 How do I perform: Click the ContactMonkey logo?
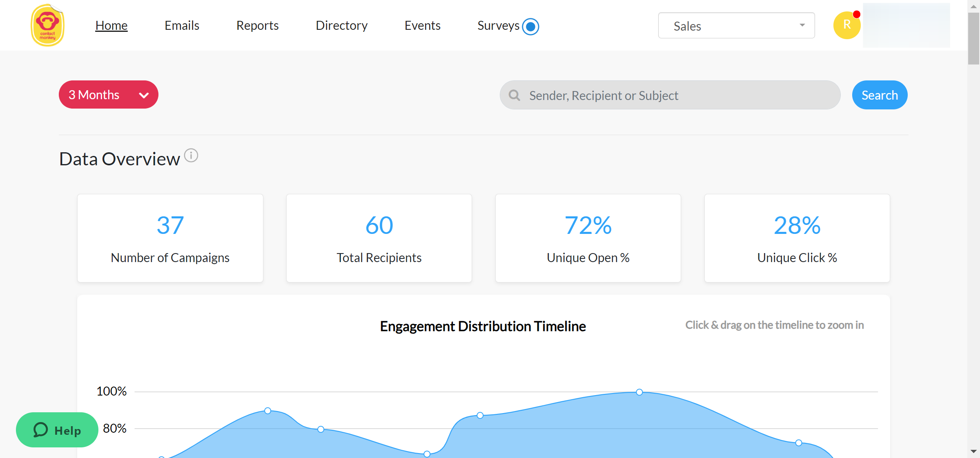47,25
